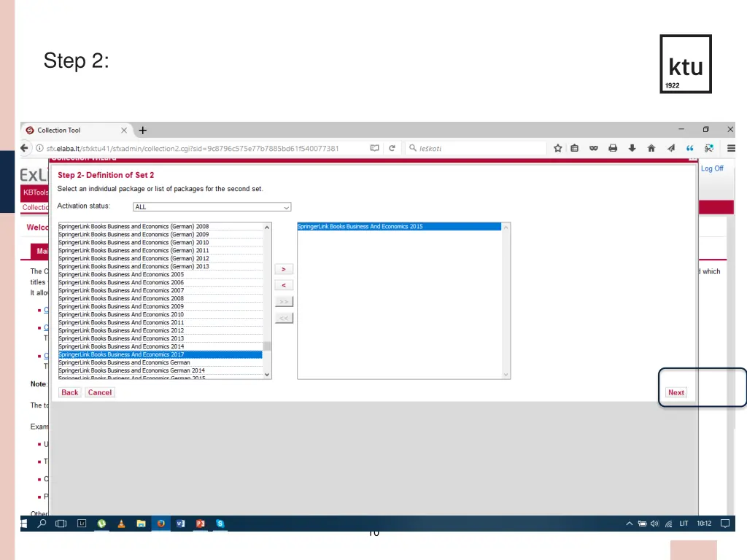Open the notification center icon
The image size is (747, 560).
(x=725, y=524)
